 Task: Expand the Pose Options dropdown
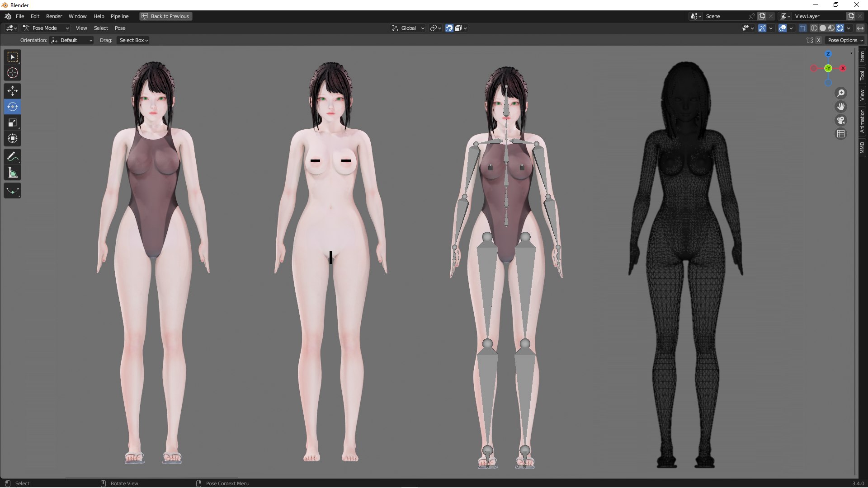pyautogui.click(x=845, y=40)
